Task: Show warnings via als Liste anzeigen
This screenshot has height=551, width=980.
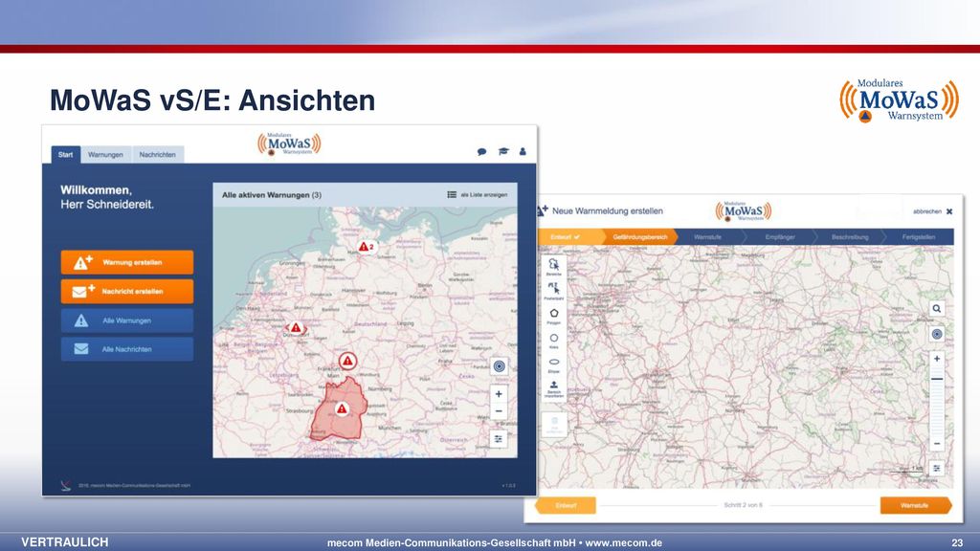Action: 478,195
